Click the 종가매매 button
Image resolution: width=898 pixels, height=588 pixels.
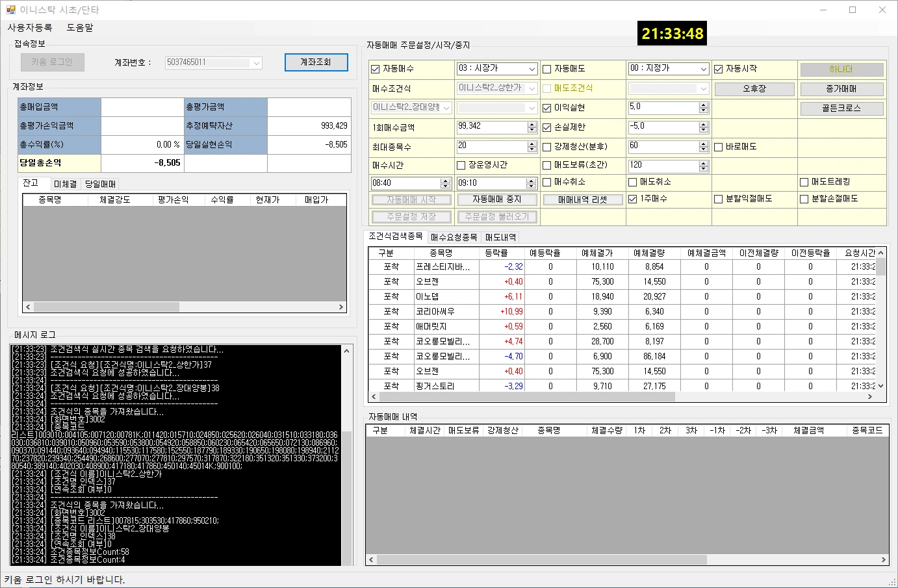click(x=841, y=89)
